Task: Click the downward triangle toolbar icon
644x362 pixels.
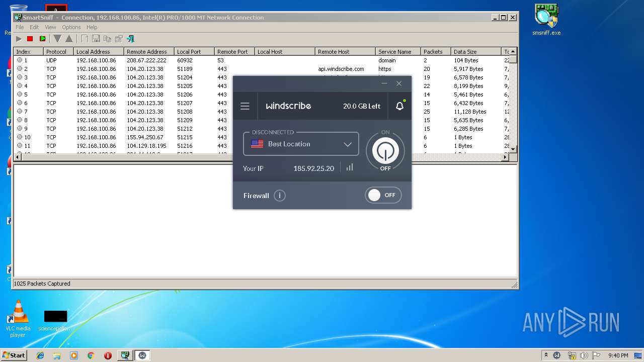Action: 57,39
